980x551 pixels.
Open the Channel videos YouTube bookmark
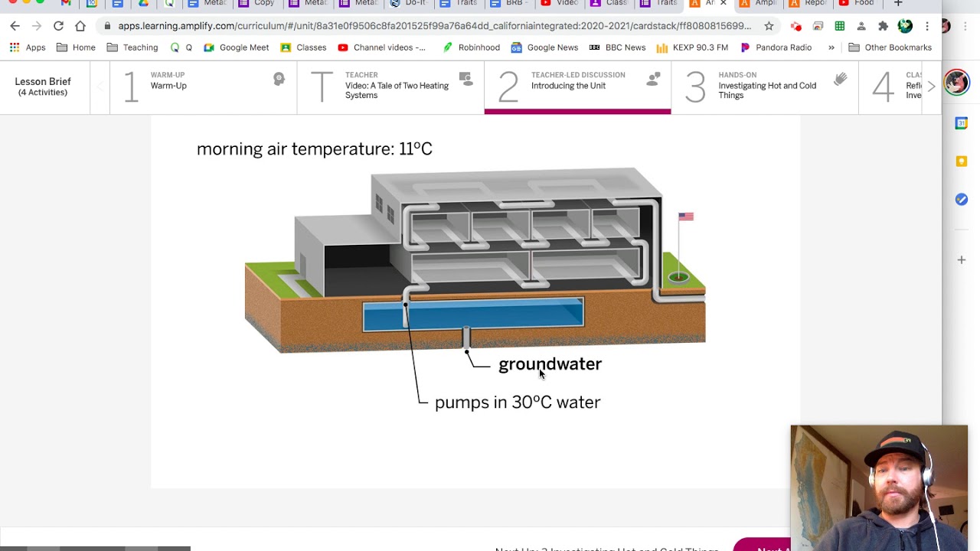tap(381, 47)
